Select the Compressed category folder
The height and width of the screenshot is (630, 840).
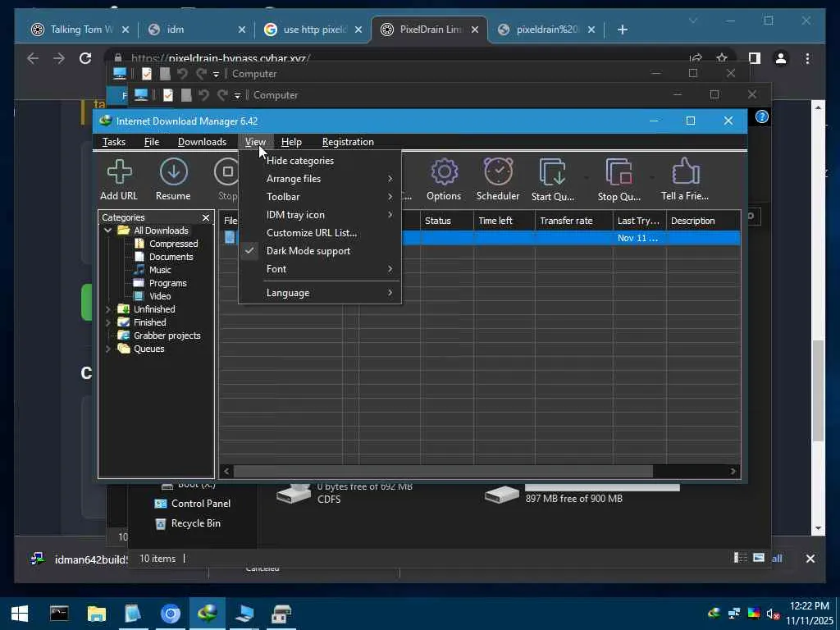[167, 244]
